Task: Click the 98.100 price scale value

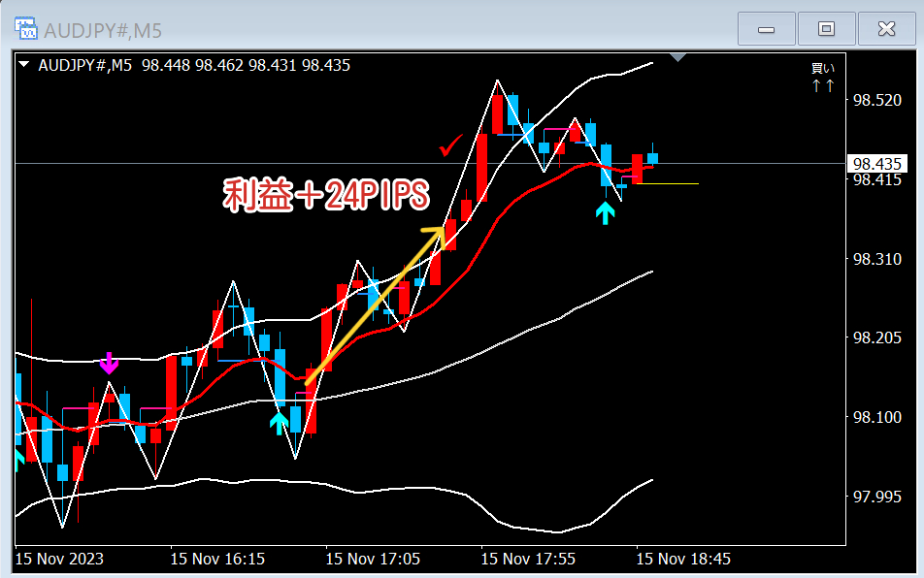Action: point(876,417)
